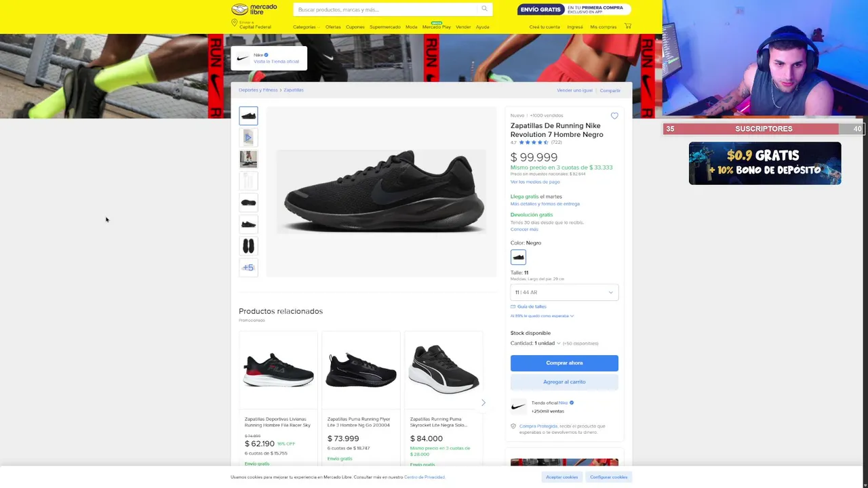Go to the Supermercado menu item

(x=385, y=27)
